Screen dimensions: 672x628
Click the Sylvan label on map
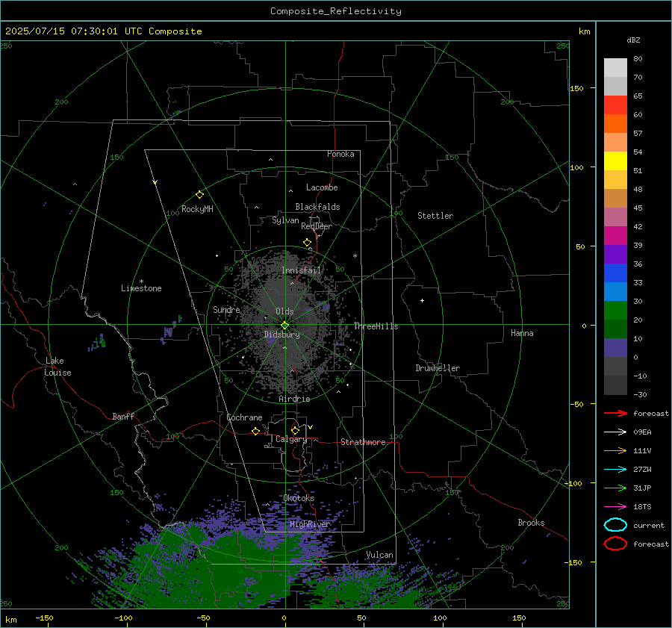click(285, 220)
